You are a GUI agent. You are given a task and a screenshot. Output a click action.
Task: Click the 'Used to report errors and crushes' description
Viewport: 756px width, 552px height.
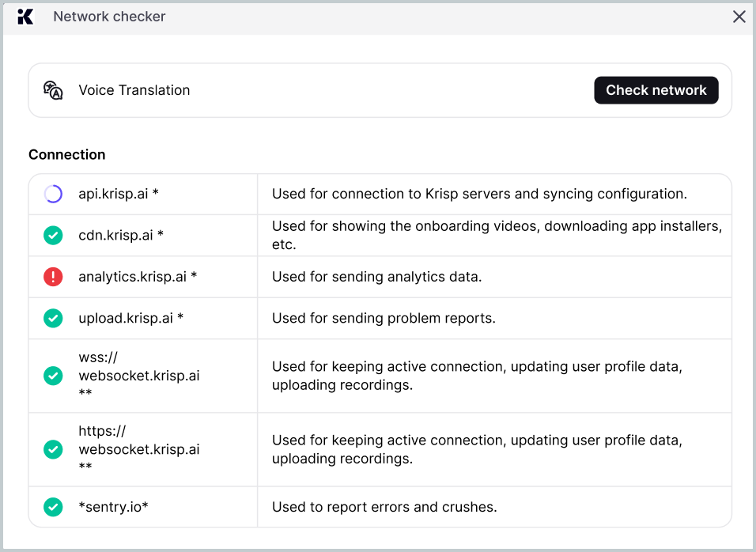coord(384,507)
